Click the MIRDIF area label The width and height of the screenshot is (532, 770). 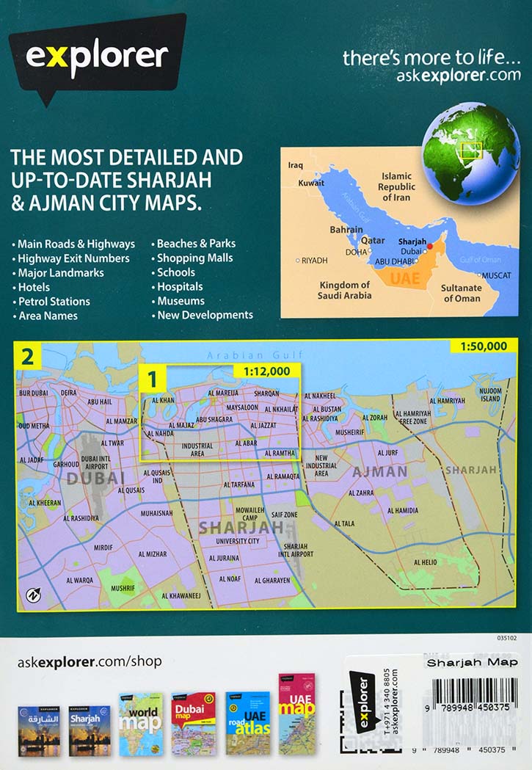coord(103,547)
